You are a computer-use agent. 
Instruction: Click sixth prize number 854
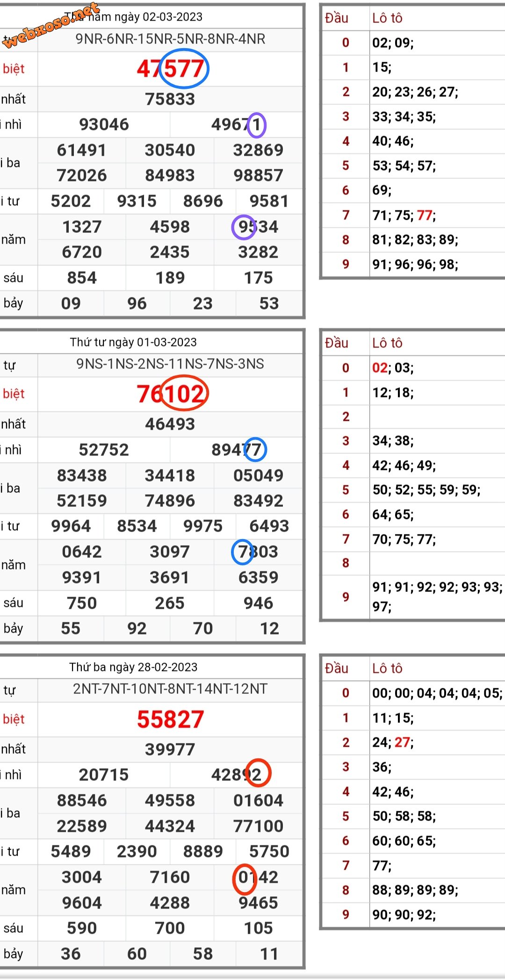tap(82, 278)
